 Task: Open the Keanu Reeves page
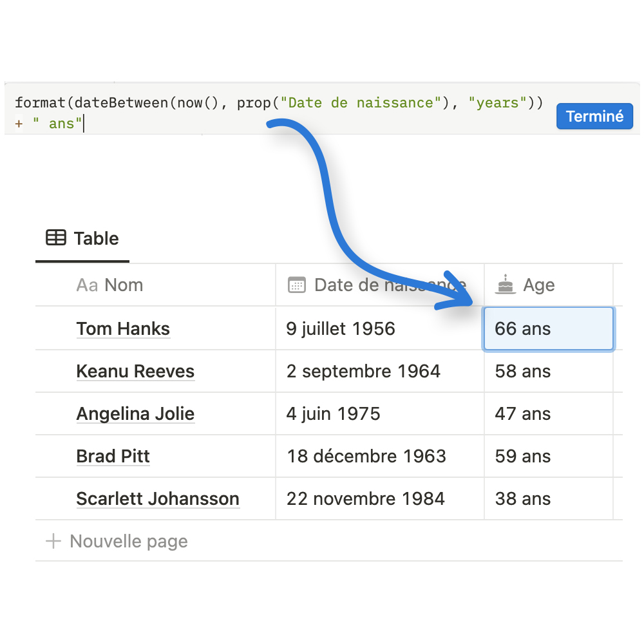pos(135,372)
